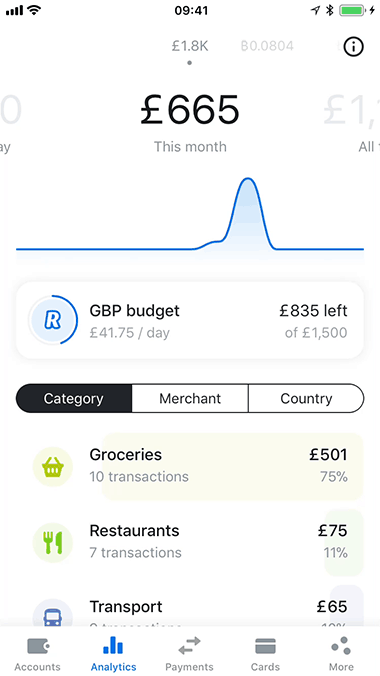Select the Category segment
This screenshot has width=380, height=676.
point(74,398)
